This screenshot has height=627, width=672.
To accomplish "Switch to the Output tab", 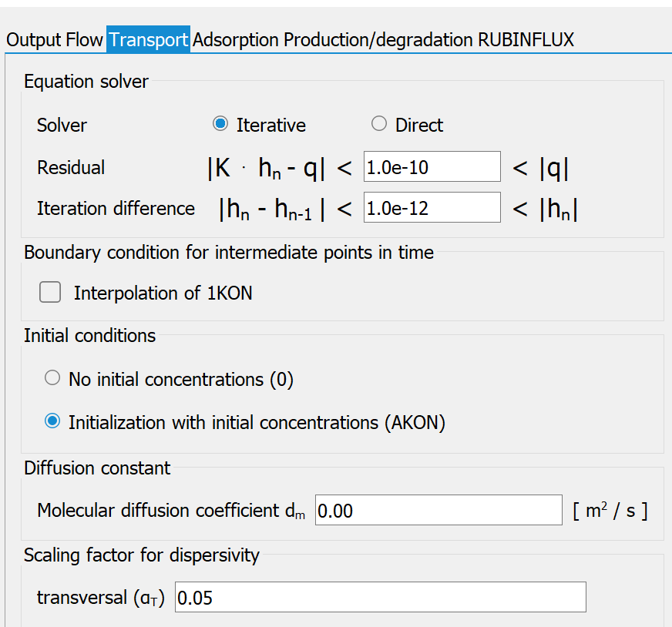I will point(34,40).
